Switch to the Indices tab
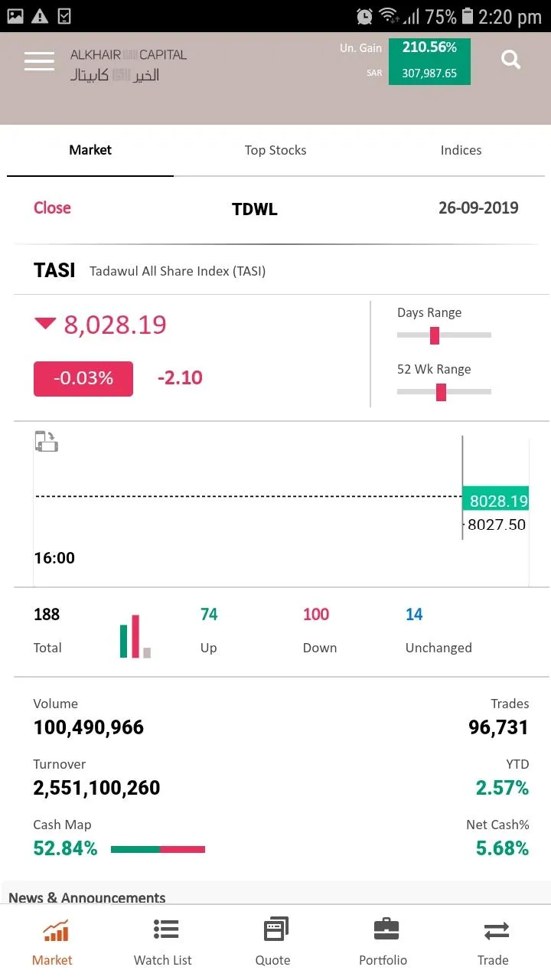The height and width of the screenshot is (980, 551). (461, 150)
